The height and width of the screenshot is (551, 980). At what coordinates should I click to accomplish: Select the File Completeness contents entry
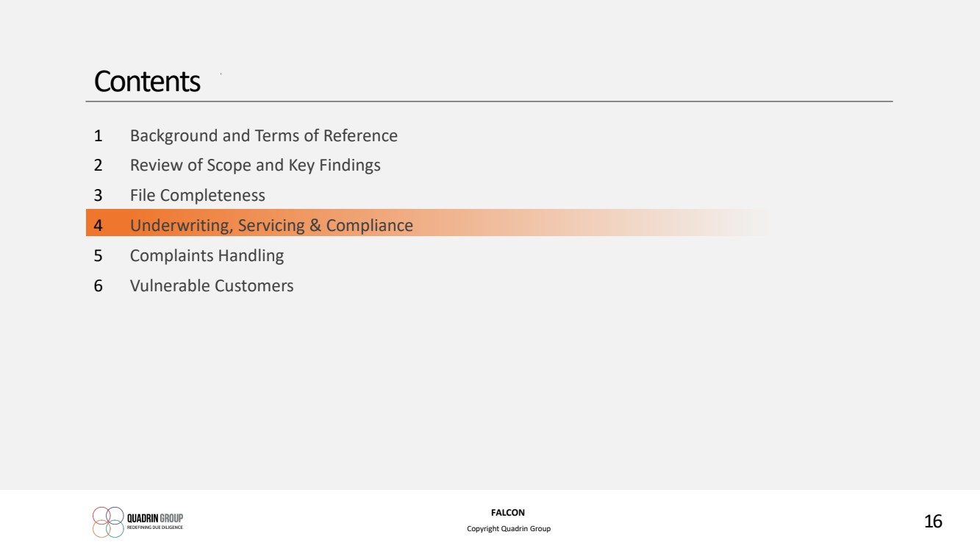pyautogui.click(x=198, y=196)
